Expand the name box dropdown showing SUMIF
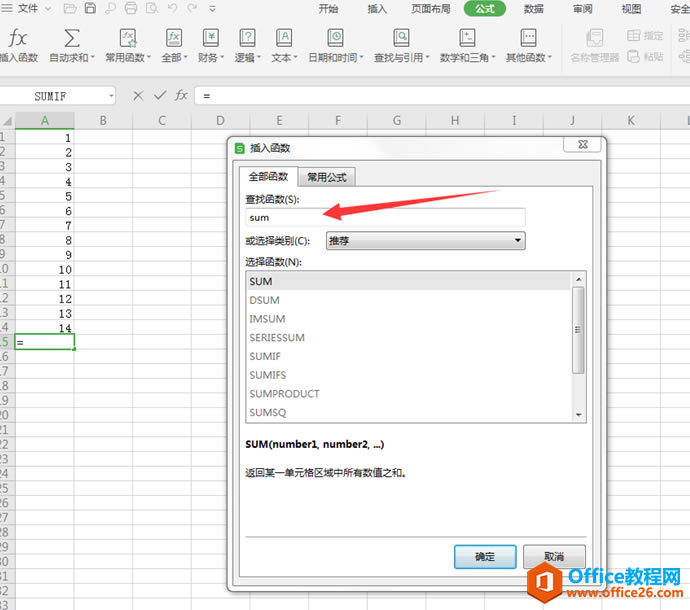The width and height of the screenshot is (690, 610). (111, 96)
